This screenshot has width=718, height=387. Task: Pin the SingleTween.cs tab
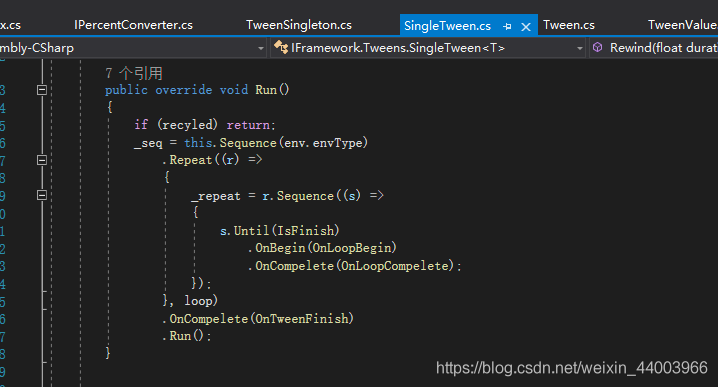(x=507, y=27)
